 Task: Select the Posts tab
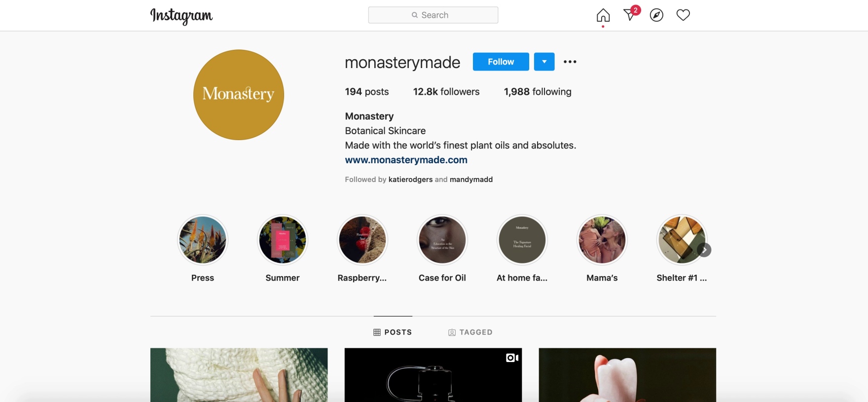point(393,332)
